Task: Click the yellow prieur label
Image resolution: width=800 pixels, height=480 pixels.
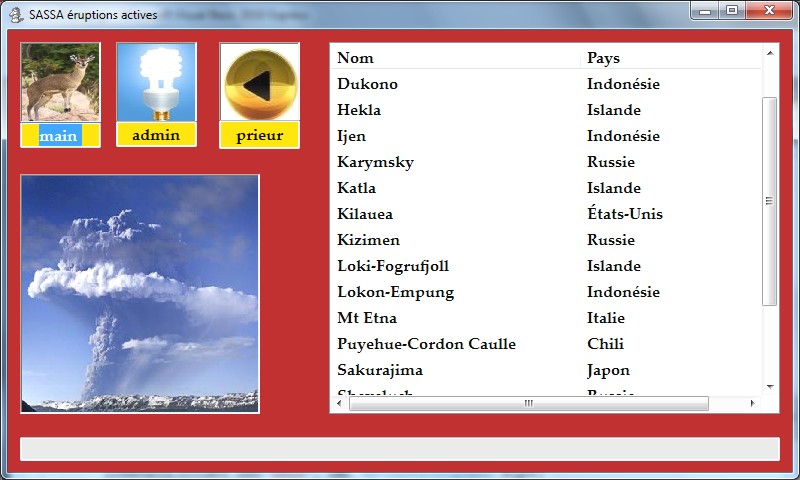Action: click(x=259, y=136)
